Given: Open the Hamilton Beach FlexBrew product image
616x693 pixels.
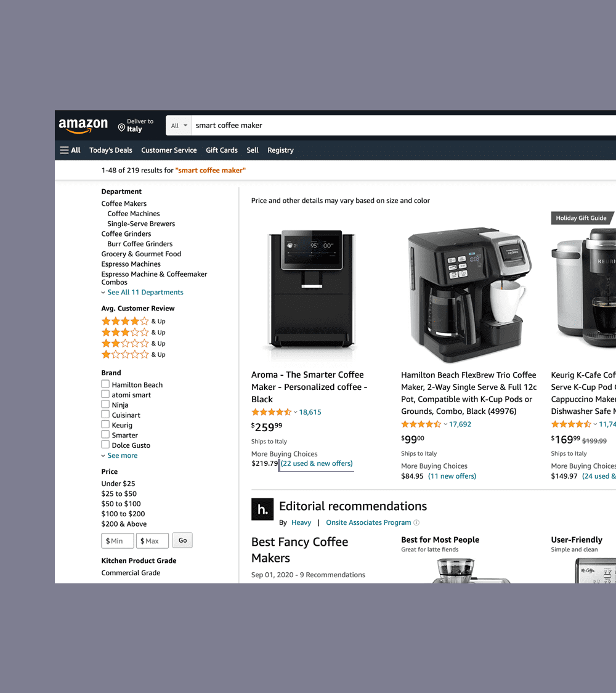Looking at the screenshot, I should click(x=469, y=294).
